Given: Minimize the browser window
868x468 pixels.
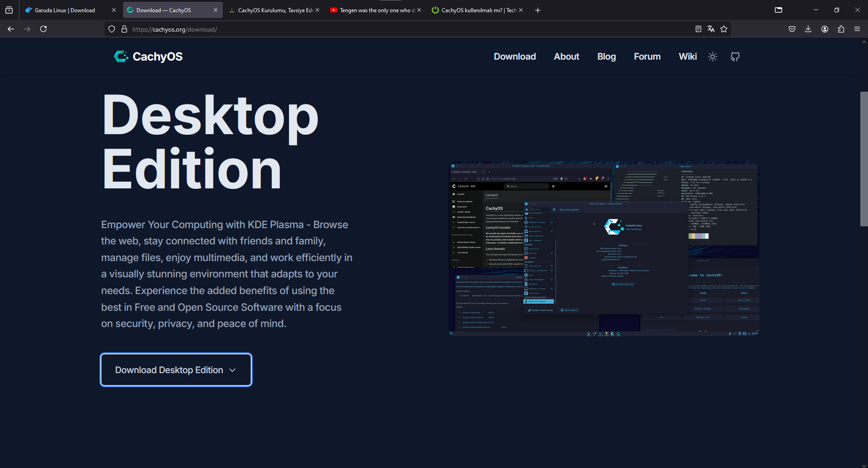Looking at the screenshot, I should tap(816, 10).
